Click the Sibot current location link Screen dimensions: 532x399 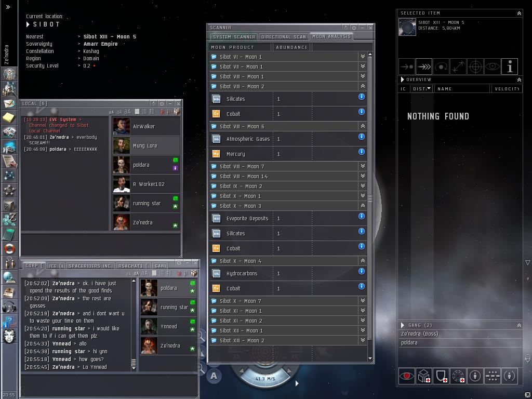[46, 24]
